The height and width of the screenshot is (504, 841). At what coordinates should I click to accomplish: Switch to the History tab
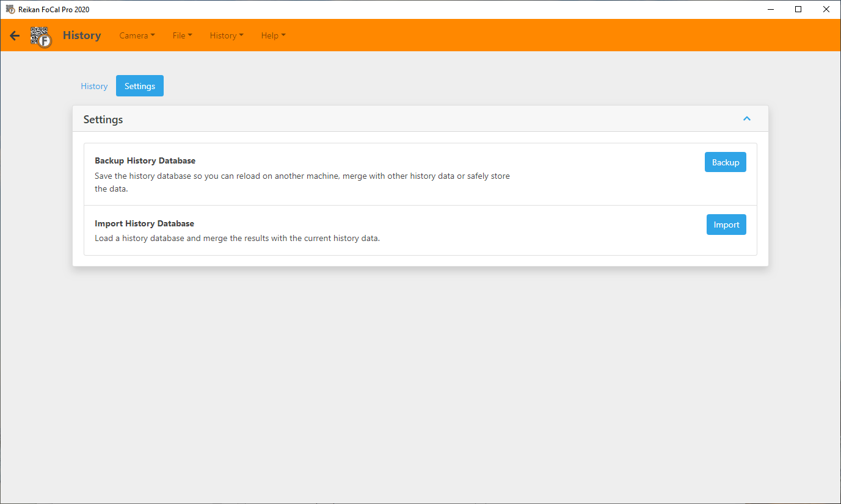[94, 86]
